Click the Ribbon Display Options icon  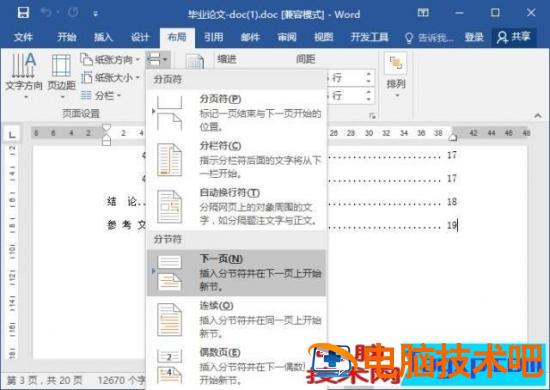tap(423, 13)
